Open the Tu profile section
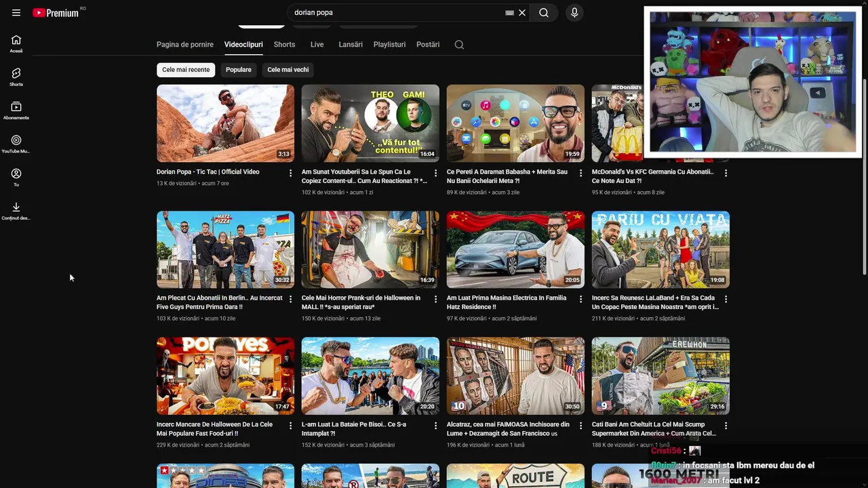The image size is (868, 488). 16,178
